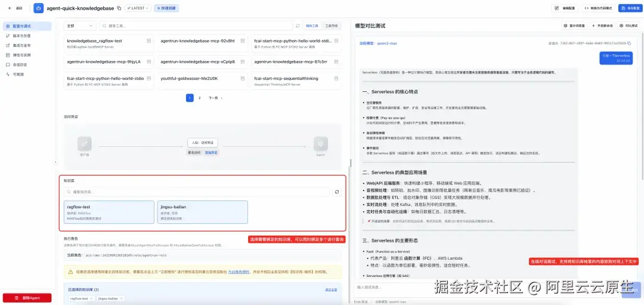This screenshot has width=644, height=305.
Task: Copy the session ID
Action: click(629, 43)
